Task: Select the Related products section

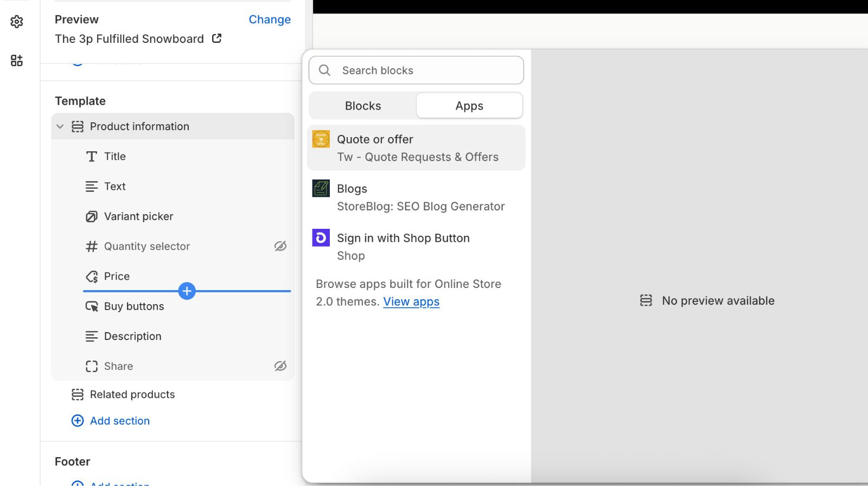Action: [x=132, y=394]
